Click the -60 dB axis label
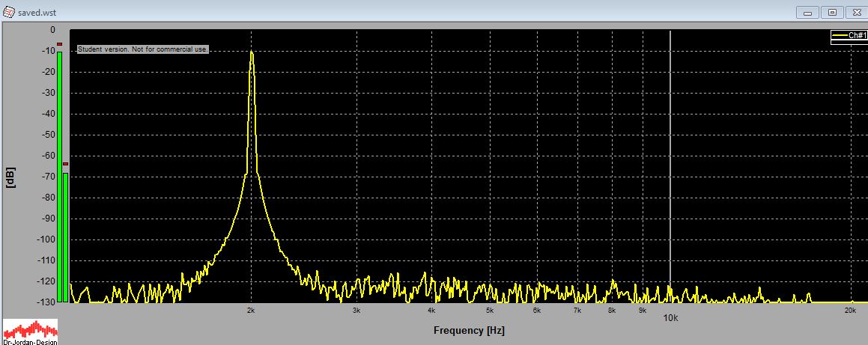This screenshot has width=868, height=345. pyautogui.click(x=47, y=156)
